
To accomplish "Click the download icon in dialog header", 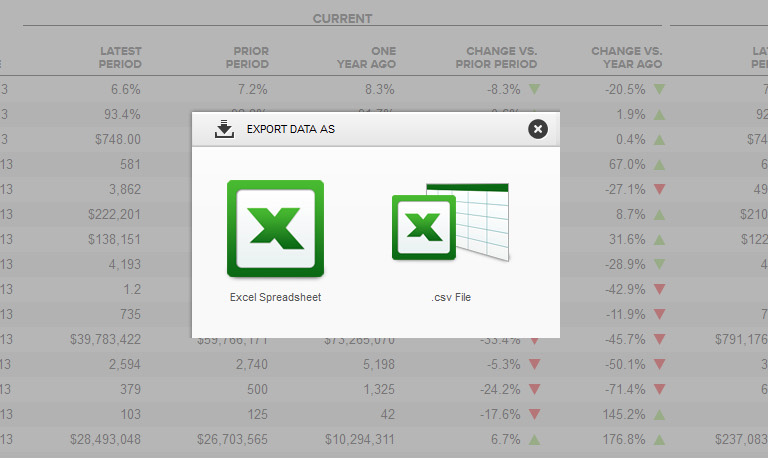I will [x=224, y=129].
